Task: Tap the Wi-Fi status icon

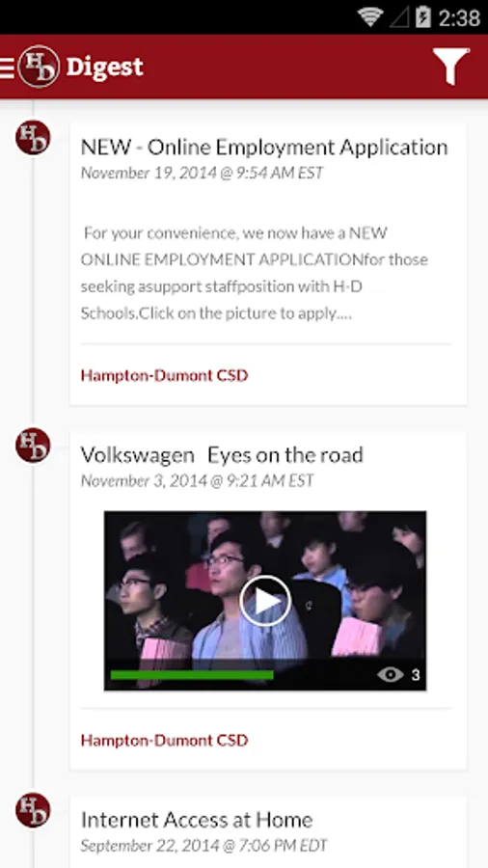Action: coord(370,16)
